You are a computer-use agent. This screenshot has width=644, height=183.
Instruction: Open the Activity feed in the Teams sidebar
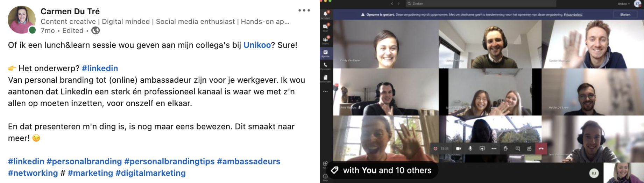click(x=325, y=15)
